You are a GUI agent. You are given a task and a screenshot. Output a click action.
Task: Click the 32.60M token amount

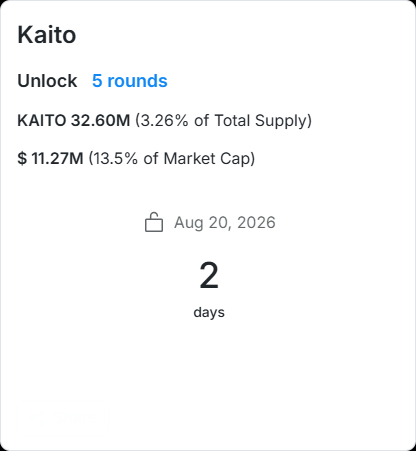point(100,120)
